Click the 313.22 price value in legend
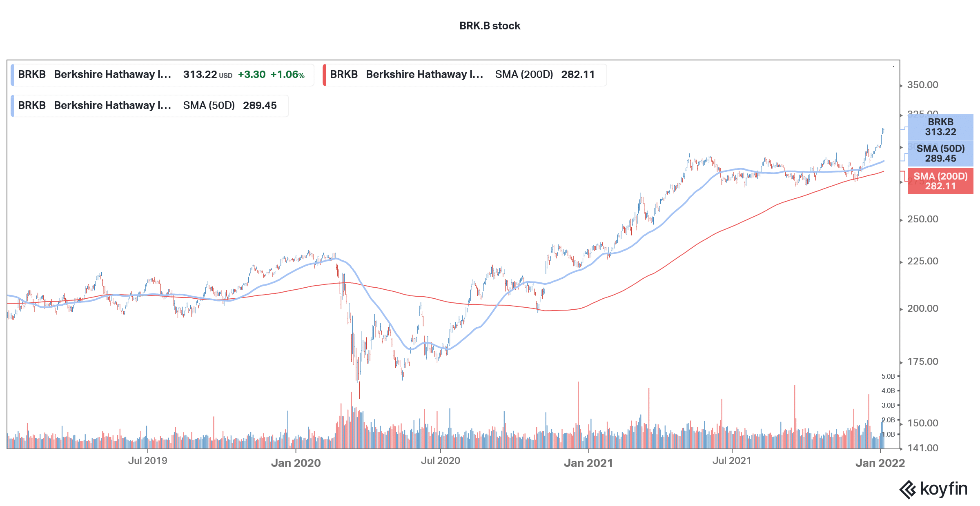980x506 pixels. coord(200,74)
